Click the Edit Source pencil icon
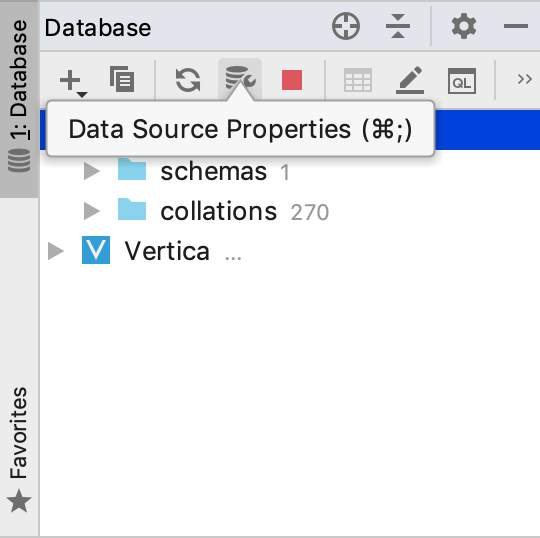 [410, 80]
